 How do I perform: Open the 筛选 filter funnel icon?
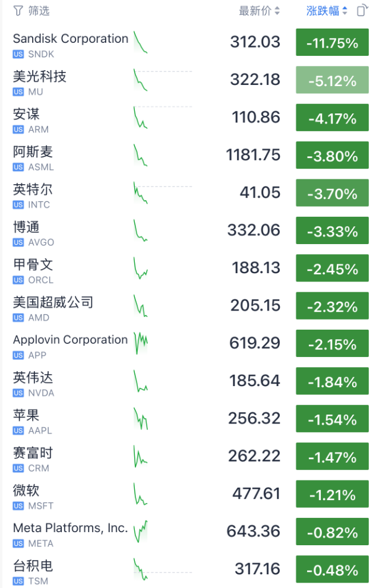click(x=18, y=11)
